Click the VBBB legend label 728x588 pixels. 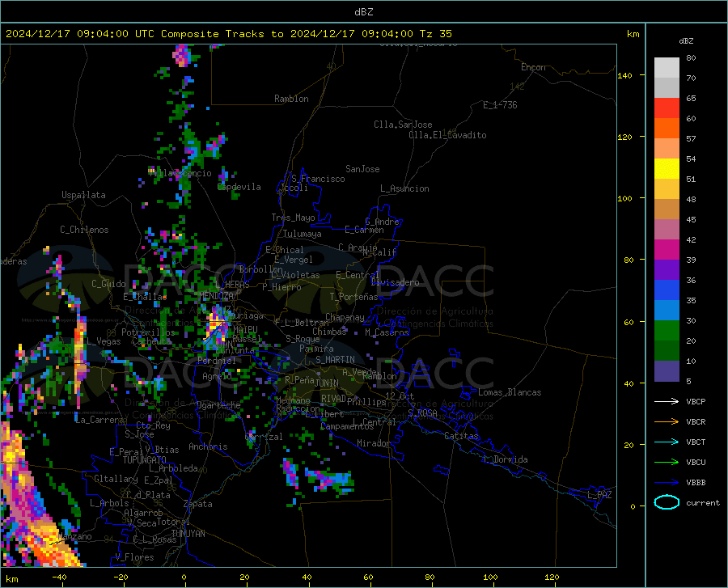[696, 483]
